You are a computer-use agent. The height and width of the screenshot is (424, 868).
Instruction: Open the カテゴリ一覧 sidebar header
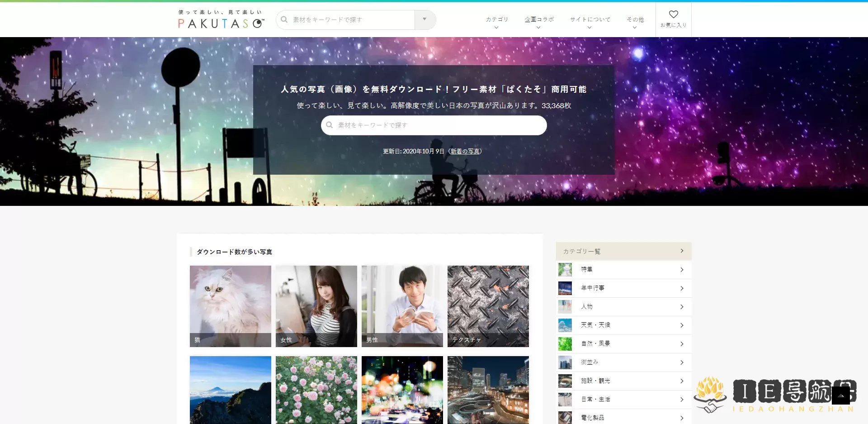623,251
